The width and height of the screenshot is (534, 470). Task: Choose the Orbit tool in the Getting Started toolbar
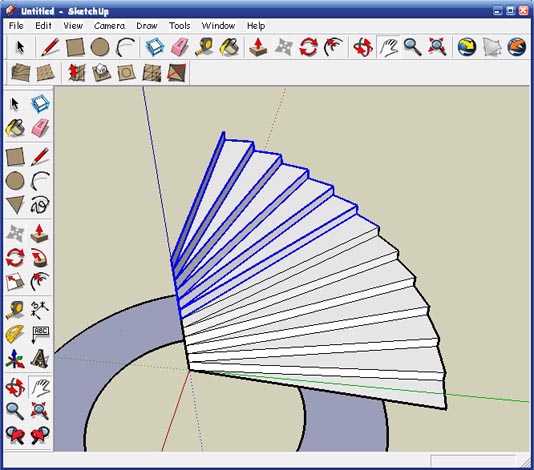(363, 47)
